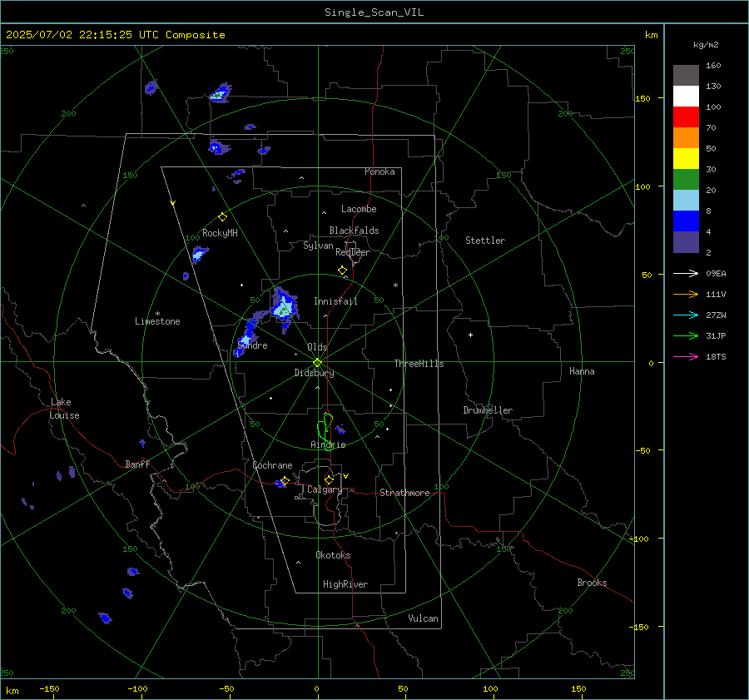Click the asterisk marker above Limestone
749x700 pixels.
pos(157,314)
